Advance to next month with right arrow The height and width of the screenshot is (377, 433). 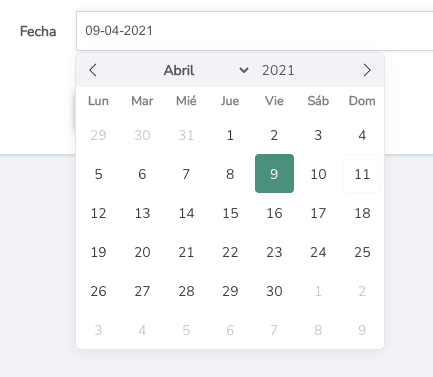click(x=367, y=70)
